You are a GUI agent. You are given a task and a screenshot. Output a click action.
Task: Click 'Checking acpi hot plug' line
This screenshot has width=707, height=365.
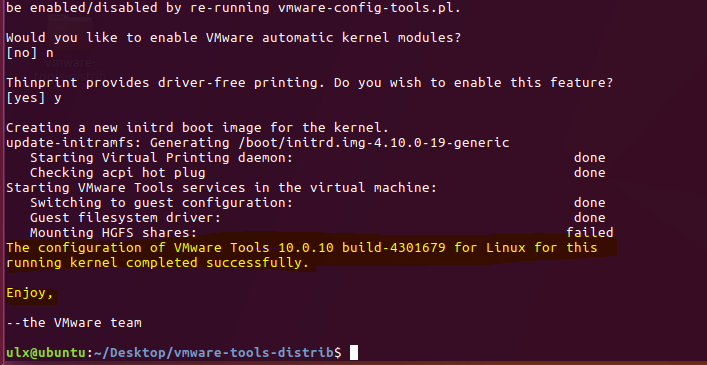[118, 173]
